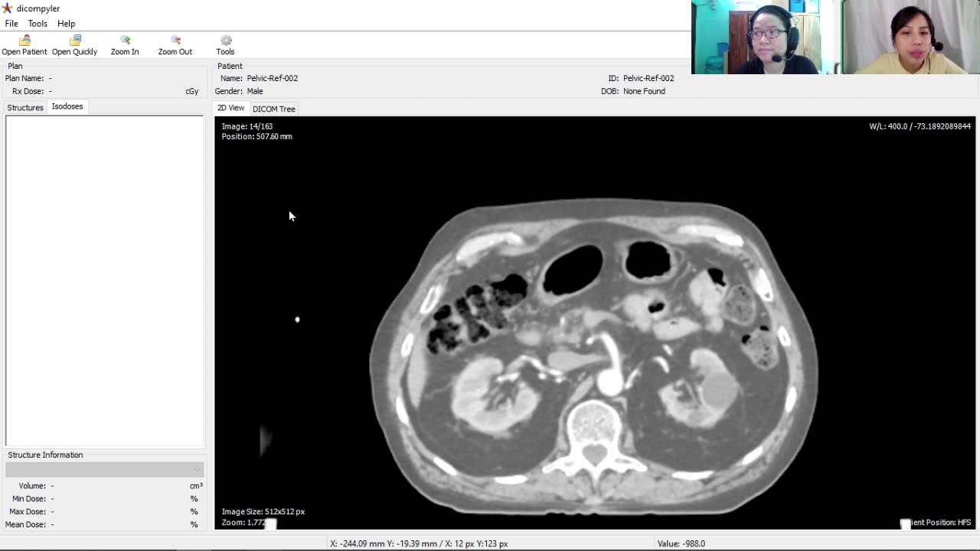Image resolution: width=980 pixels, height=551 pixels.
Task: Click the 'Mean Dose:' label
Action: 25,525
